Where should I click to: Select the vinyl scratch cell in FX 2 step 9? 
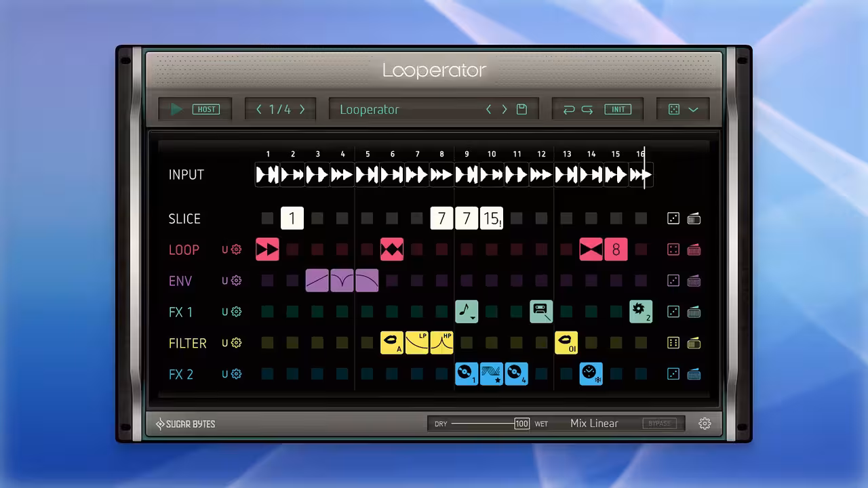467,374
